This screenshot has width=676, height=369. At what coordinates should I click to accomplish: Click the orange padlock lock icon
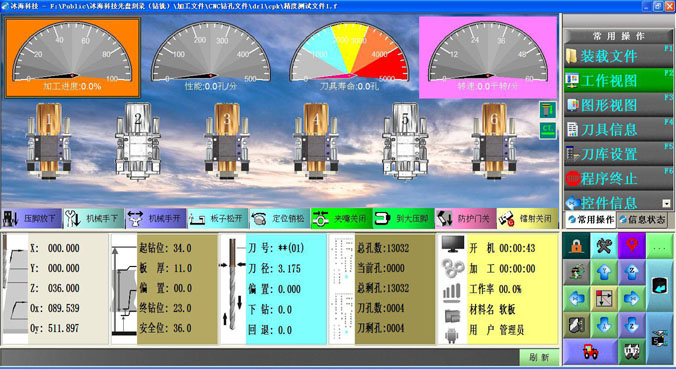click(x=576, y=246)
